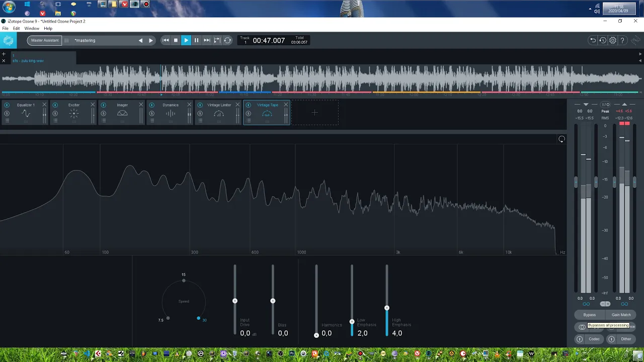Open the preset list icon beside mastering
This screenshot has height=362, width=644.
tap(66, 41)
